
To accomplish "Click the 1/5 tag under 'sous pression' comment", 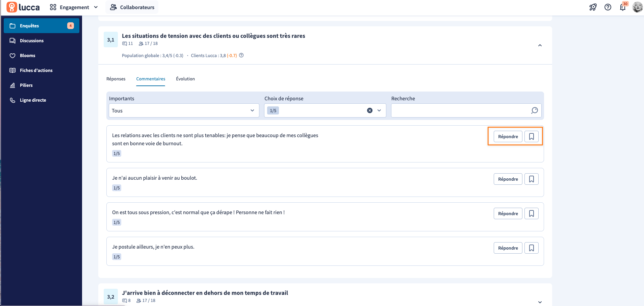I will [x=117, y=222].
